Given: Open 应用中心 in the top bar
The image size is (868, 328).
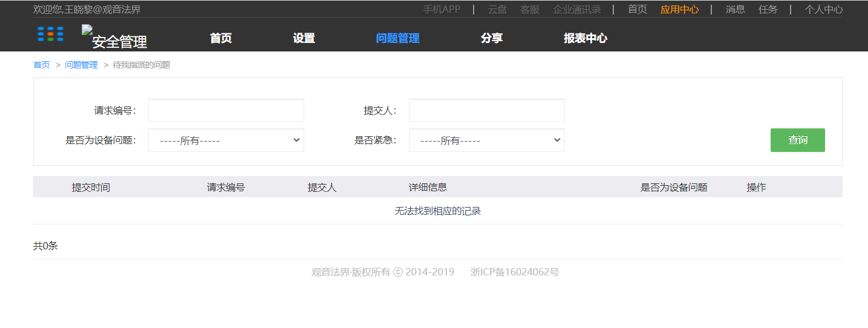Looking at the screenshot, I should pyautogui.click(x=680, y=9).
